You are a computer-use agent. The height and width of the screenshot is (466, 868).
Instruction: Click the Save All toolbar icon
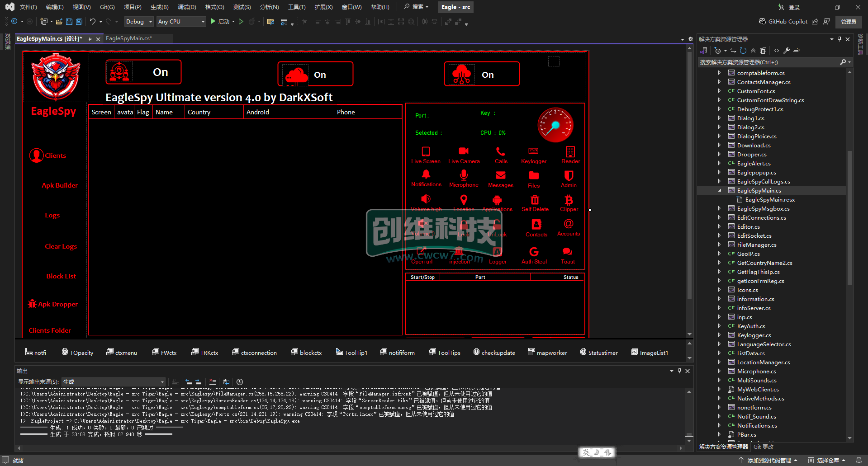79,22
